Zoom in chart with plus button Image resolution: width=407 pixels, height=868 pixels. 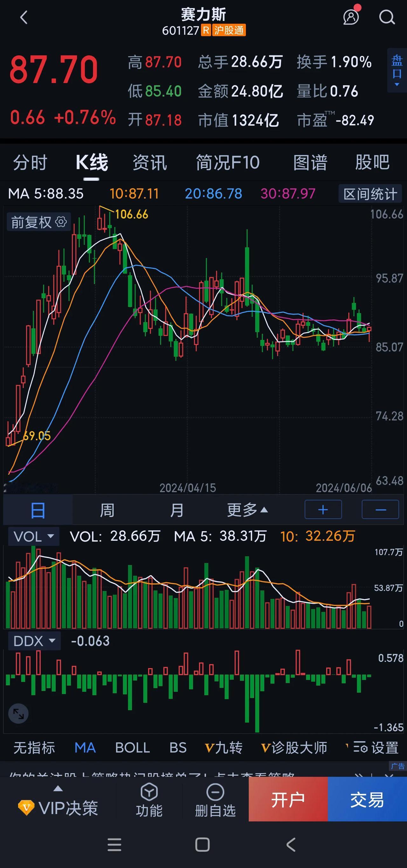tap(323, 510)
